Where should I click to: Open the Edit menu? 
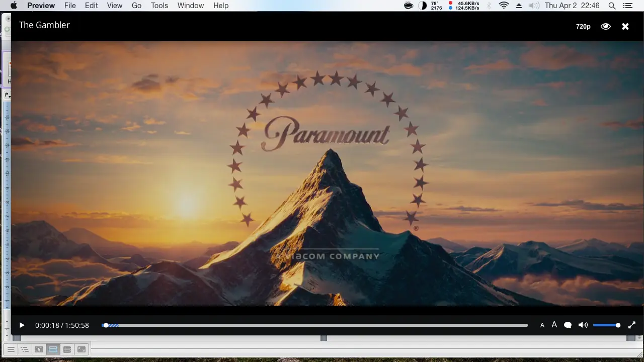92,6
